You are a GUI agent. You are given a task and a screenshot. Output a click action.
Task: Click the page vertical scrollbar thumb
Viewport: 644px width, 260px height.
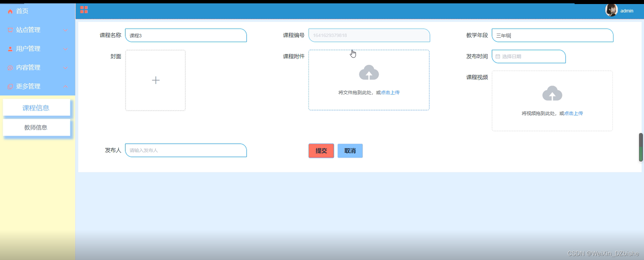coord(641,147)
